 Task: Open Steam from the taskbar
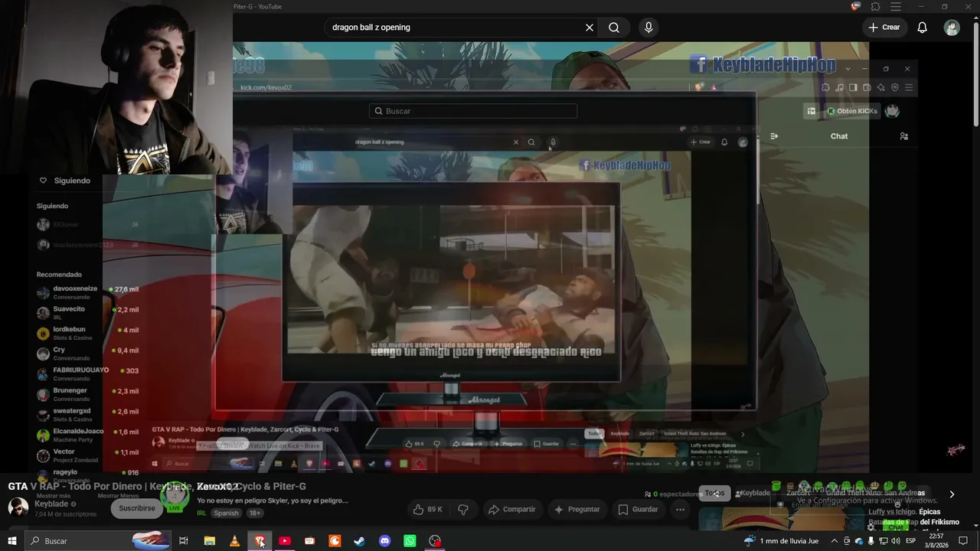point(359,541)
